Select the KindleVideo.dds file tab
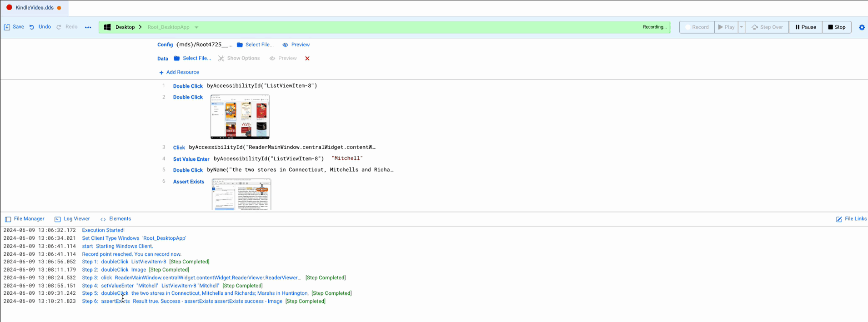868x322 pixels. point(34,8)
